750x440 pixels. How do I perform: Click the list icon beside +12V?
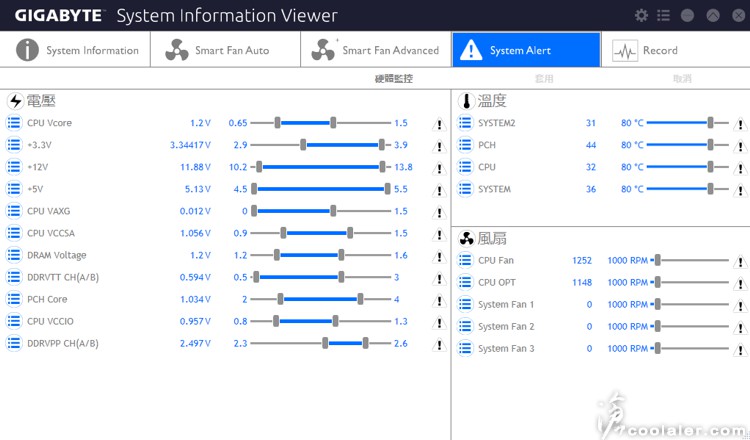coord(14,167)
